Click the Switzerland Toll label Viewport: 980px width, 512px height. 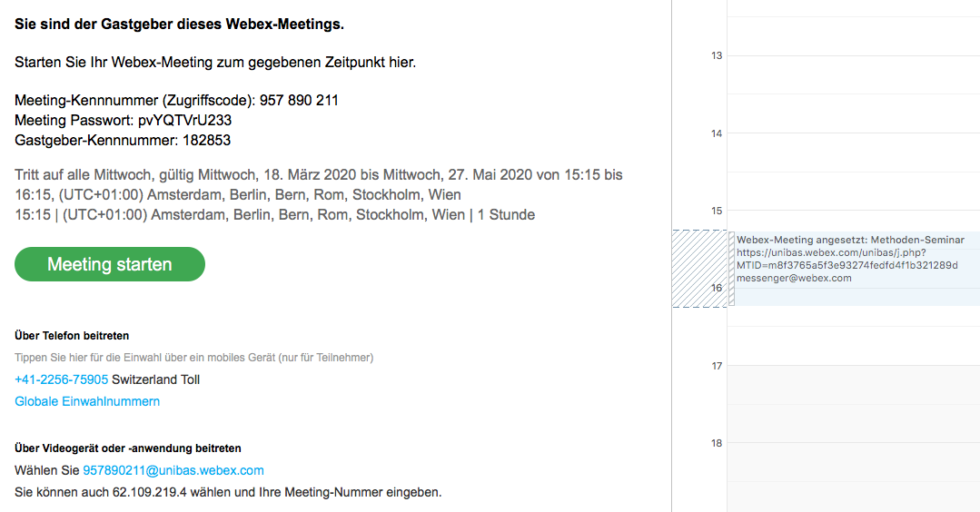point(156,379)
